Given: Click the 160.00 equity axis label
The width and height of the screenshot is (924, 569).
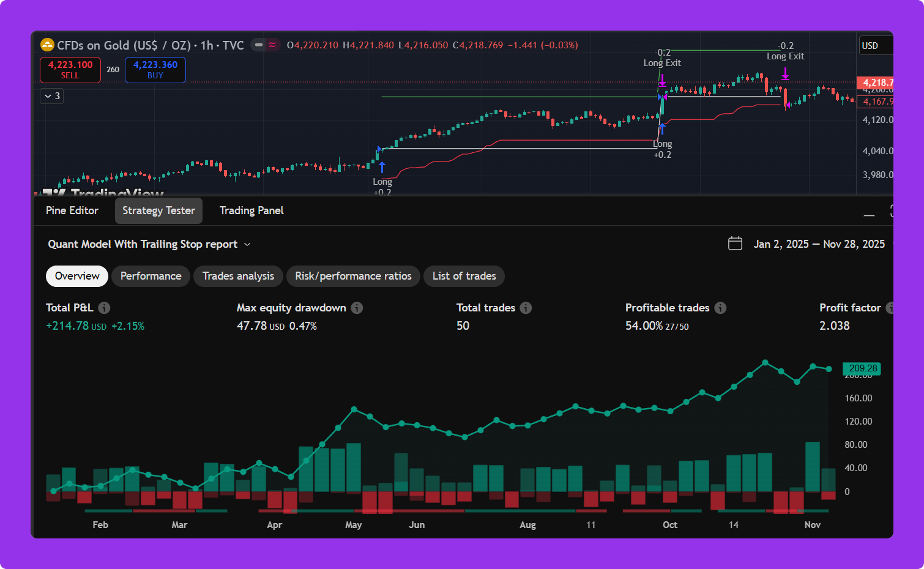Looking at the screenshot, I should (859, 398).
